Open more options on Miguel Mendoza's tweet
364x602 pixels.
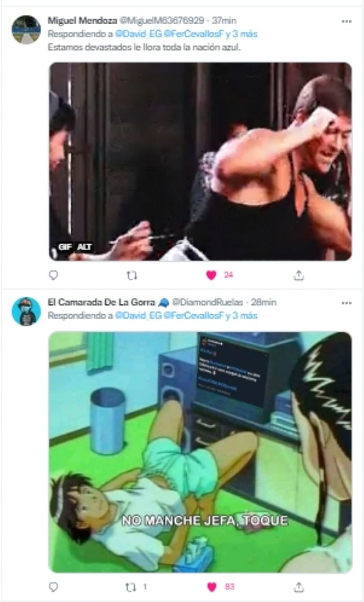346,21
